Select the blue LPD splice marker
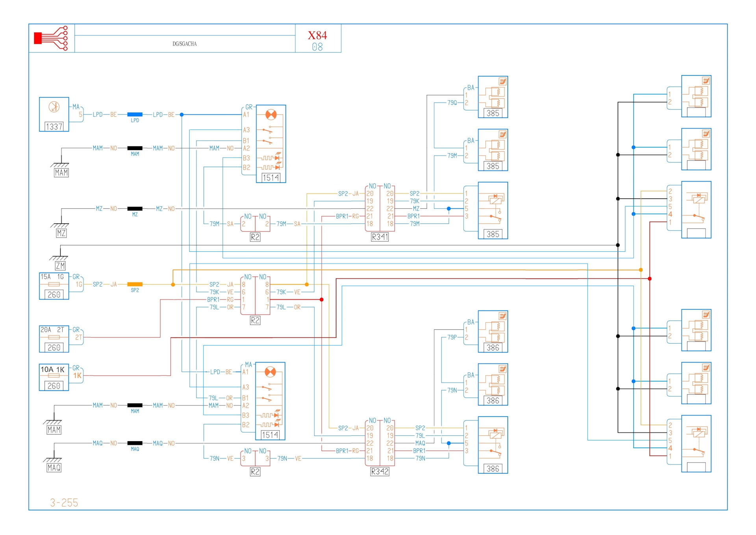Screen dimensions: 756x535 click(x=135, y=115)
